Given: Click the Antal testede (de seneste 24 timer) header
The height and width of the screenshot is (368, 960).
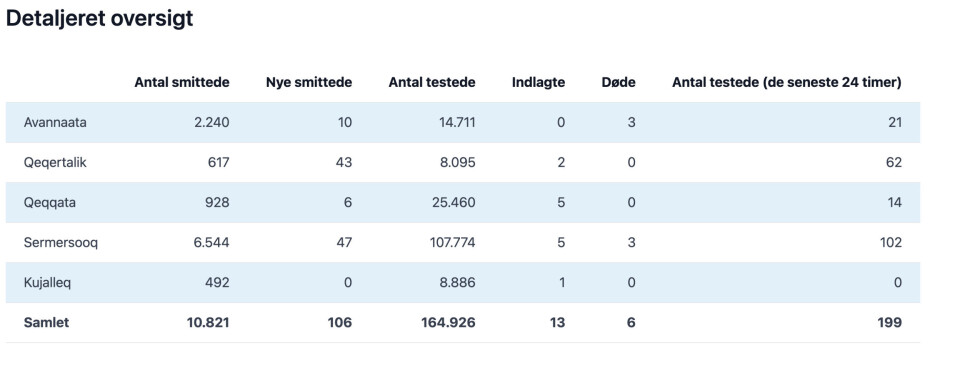Looking at the screenshot, I should coord(787,82).
